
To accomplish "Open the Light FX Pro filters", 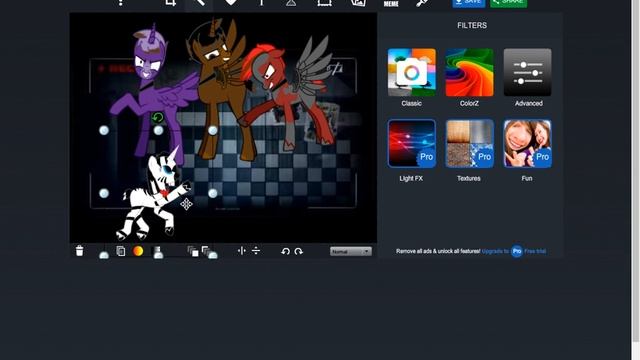I will pos(411,143).
